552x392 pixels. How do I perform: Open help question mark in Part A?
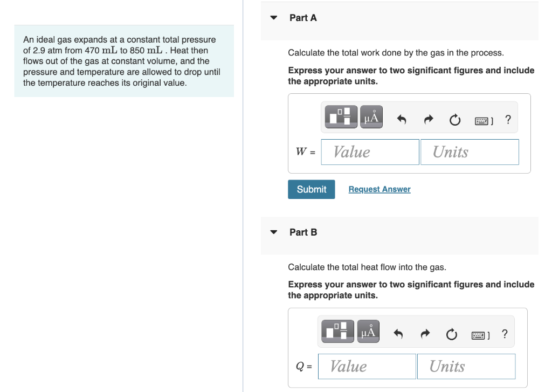(508, 120)
